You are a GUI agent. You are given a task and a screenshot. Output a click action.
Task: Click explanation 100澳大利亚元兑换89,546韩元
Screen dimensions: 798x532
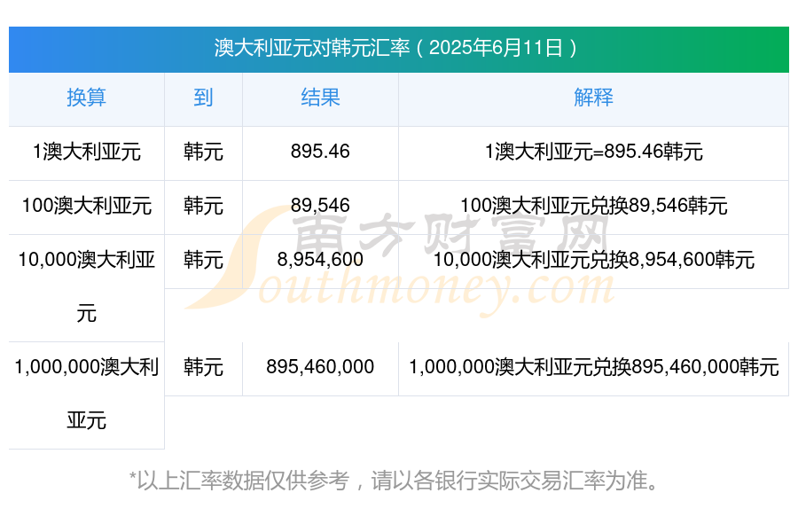(x=593, y=206)
